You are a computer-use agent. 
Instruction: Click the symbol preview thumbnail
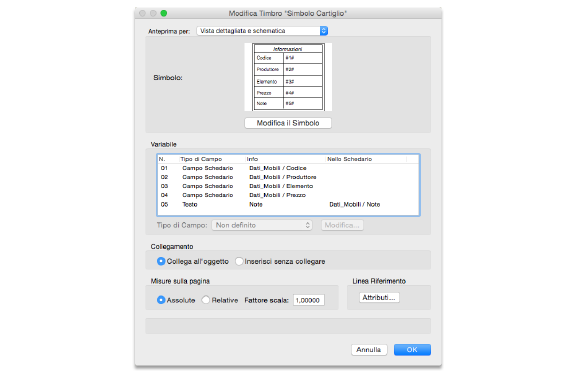(x=288, y=77)
